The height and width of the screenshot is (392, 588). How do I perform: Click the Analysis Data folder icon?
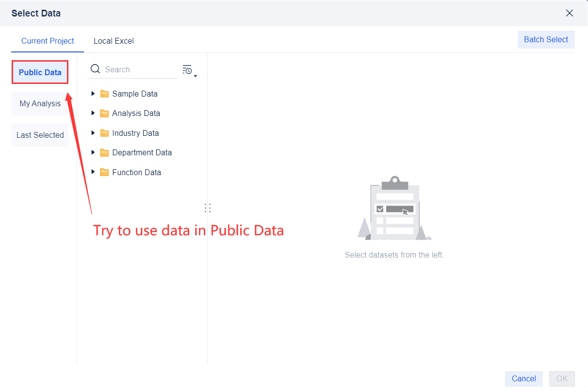pos(105,113)
